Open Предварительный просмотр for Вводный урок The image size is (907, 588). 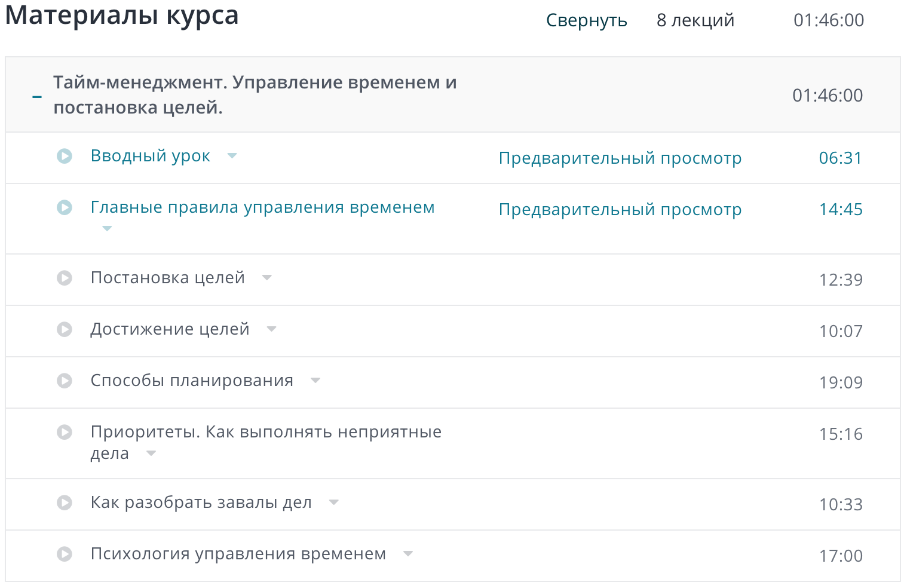[620, 158]
